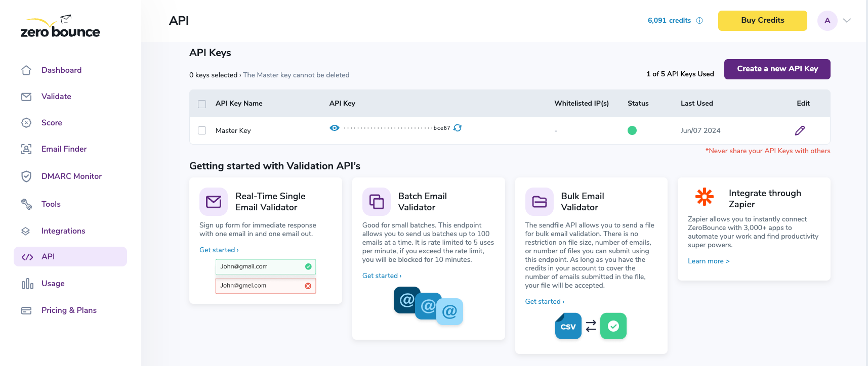Click the Bulk Email Validator folder icon
Viewport: 868px width, 366px height.
tap(540, 202)
